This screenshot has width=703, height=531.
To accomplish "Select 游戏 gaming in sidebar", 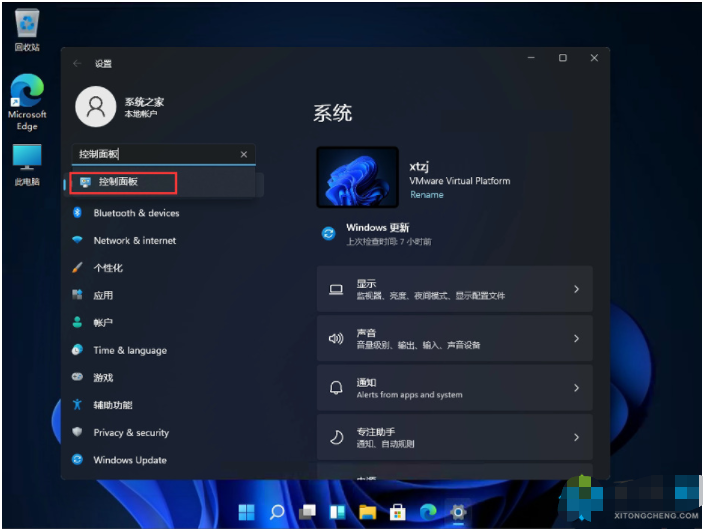I will click(x=103, y=378).
